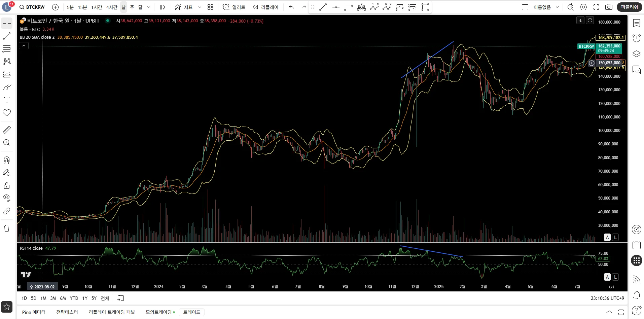Select the 날 daily interval
Screen dimensions: 644x319
point(123,7)
